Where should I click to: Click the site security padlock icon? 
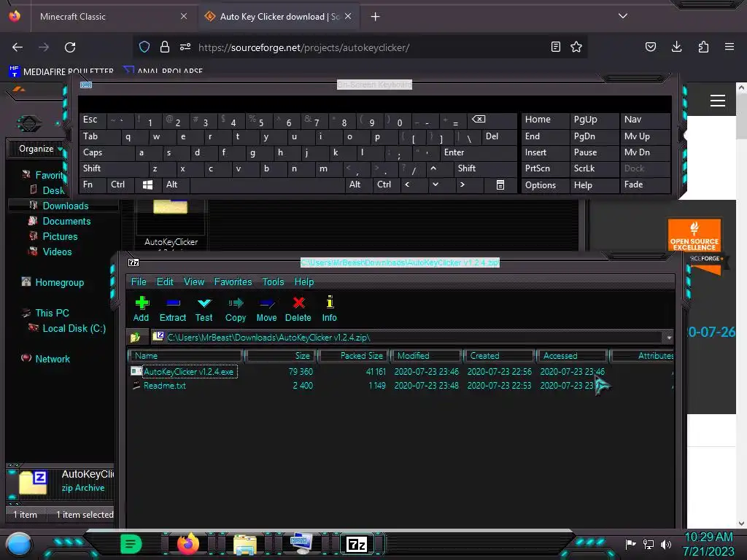coord(165,47)
